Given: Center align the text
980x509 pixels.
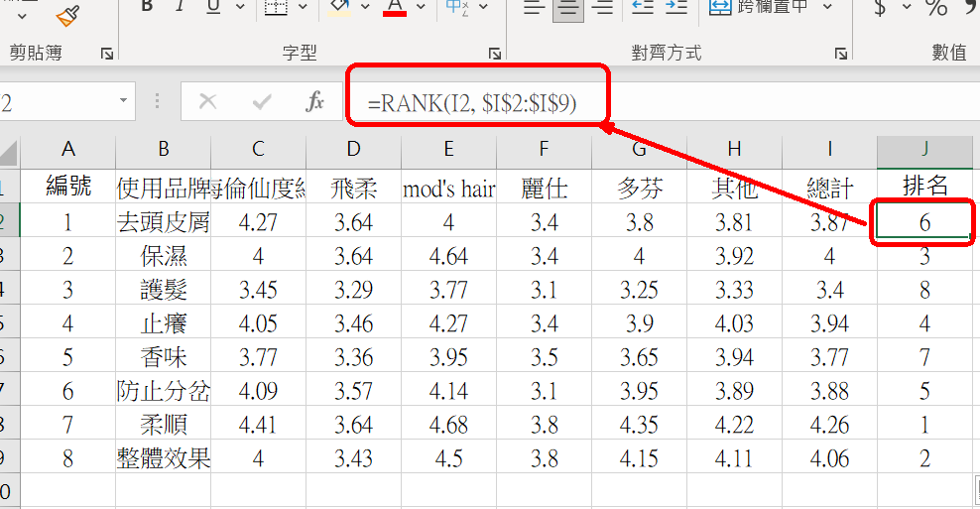Looking at the screenshot, I should [x=567, y=8].
